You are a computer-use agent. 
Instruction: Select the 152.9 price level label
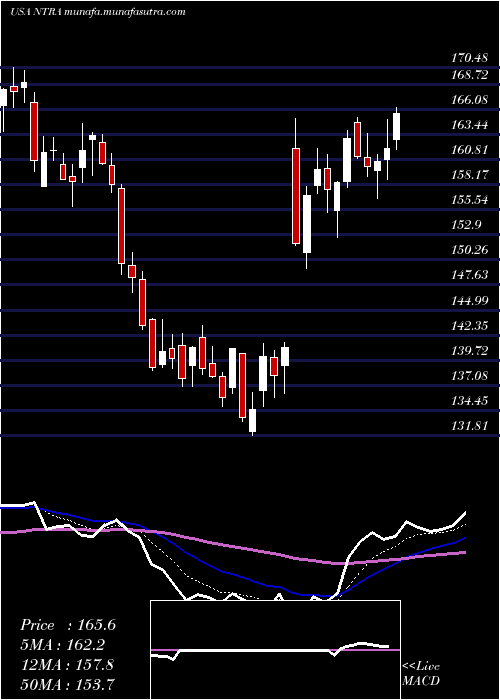[x=466, y=225]
